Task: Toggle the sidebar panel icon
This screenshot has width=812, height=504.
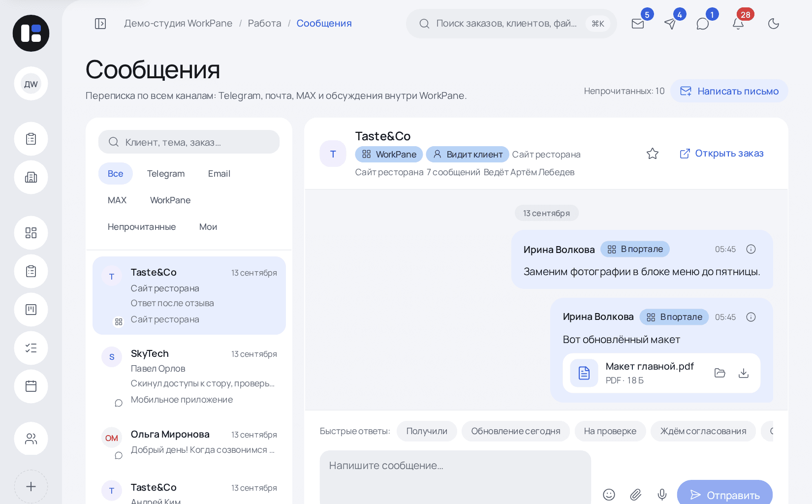Action: tap(100, 24)
